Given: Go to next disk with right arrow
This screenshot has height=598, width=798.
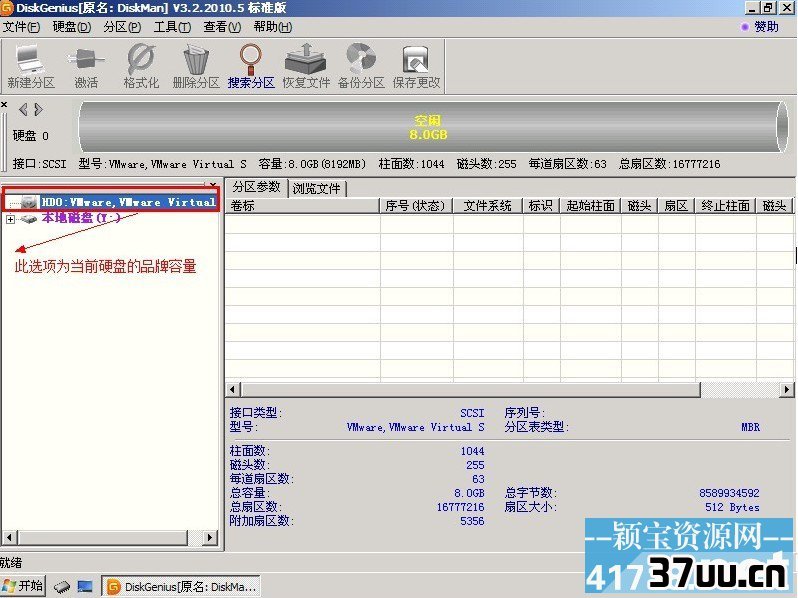Looking at the screenshot, I should click(x=38, y=109).
